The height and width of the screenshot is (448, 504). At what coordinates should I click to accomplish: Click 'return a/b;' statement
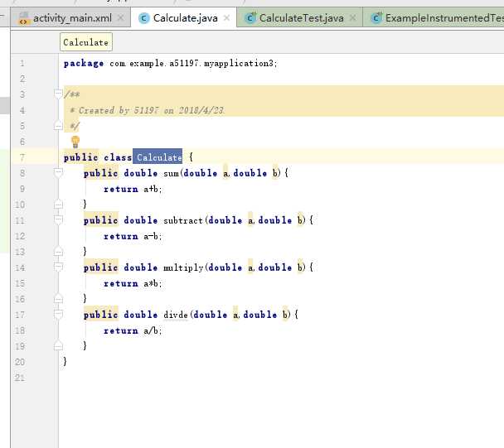pos(133,330)
